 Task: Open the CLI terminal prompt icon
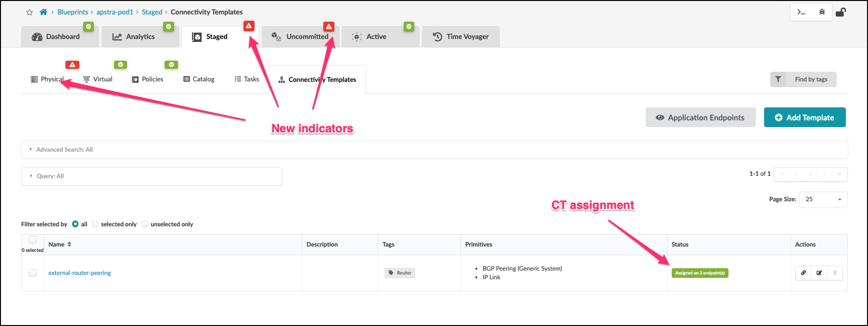801,12
